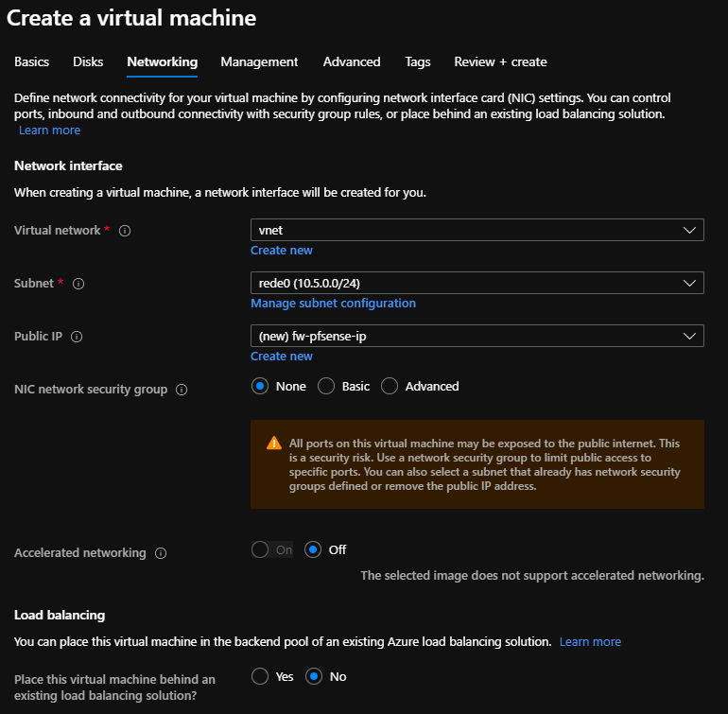Click the orange warning triangle icon

tap(273, 443)
